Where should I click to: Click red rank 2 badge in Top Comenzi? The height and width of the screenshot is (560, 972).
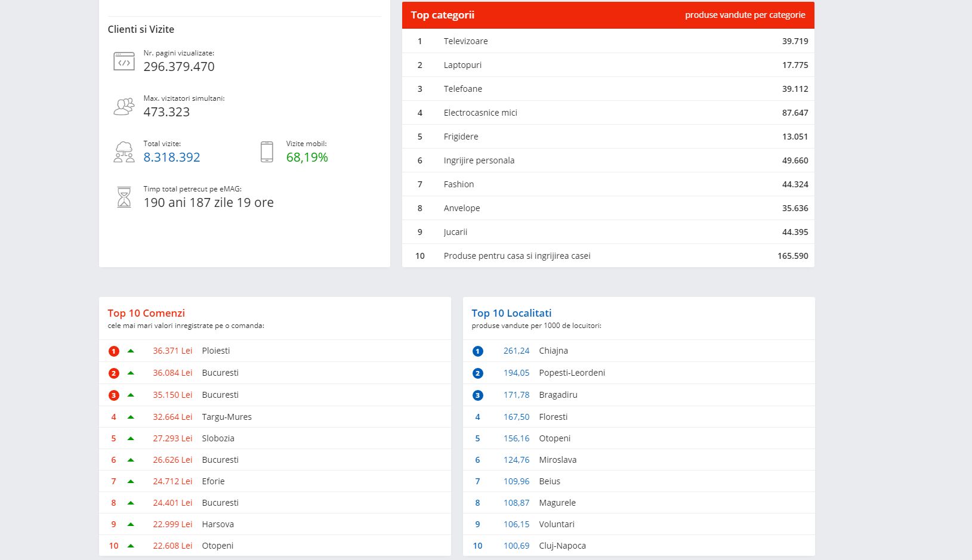(x=114, y=373)
